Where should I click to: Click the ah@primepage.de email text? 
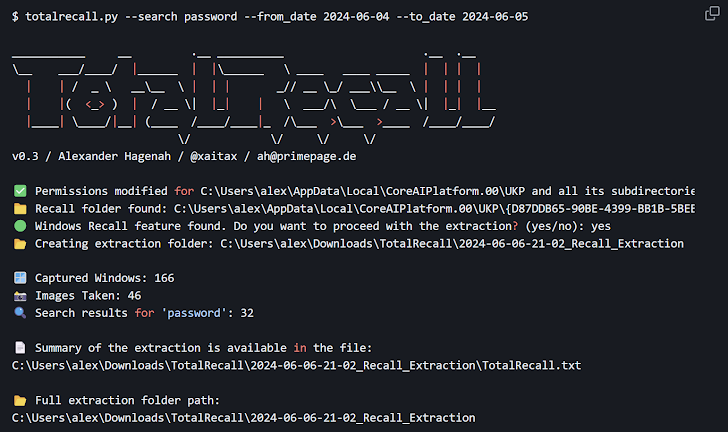306,156
